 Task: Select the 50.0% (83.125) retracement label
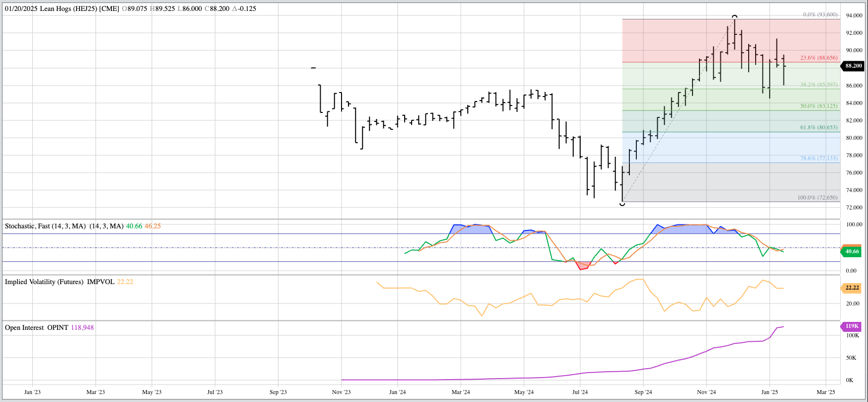818,106
